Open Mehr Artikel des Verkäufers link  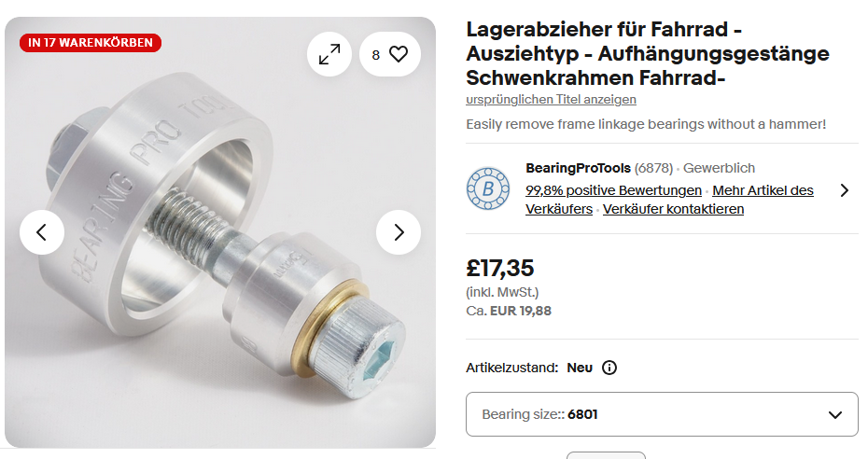coord(670,200)
